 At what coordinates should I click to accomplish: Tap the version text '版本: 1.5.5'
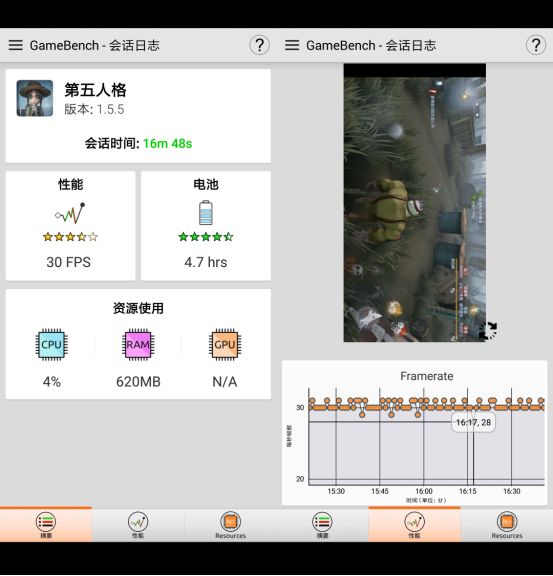coord(94,109)
